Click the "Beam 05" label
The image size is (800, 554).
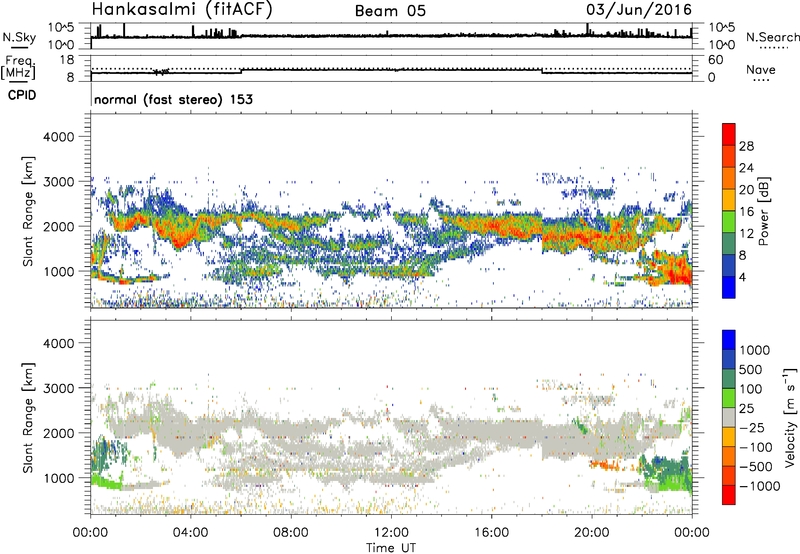tap(390, 11)
